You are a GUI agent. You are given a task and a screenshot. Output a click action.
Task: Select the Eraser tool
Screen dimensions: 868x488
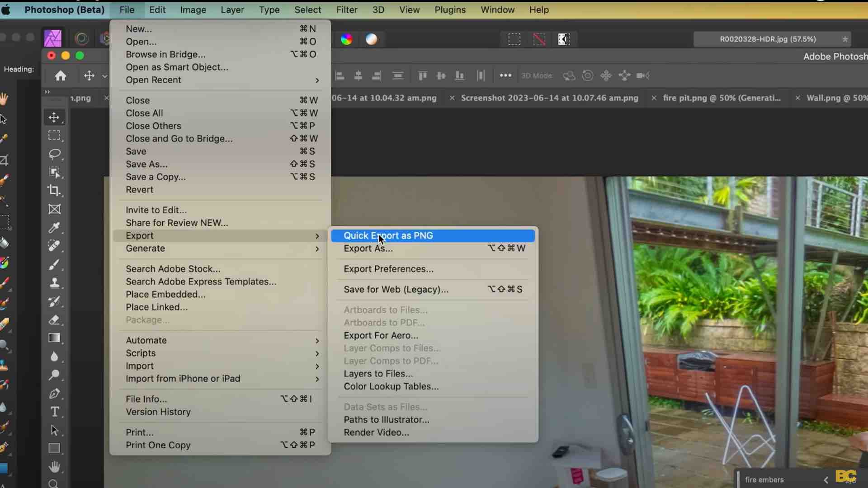tap(54, 320)
